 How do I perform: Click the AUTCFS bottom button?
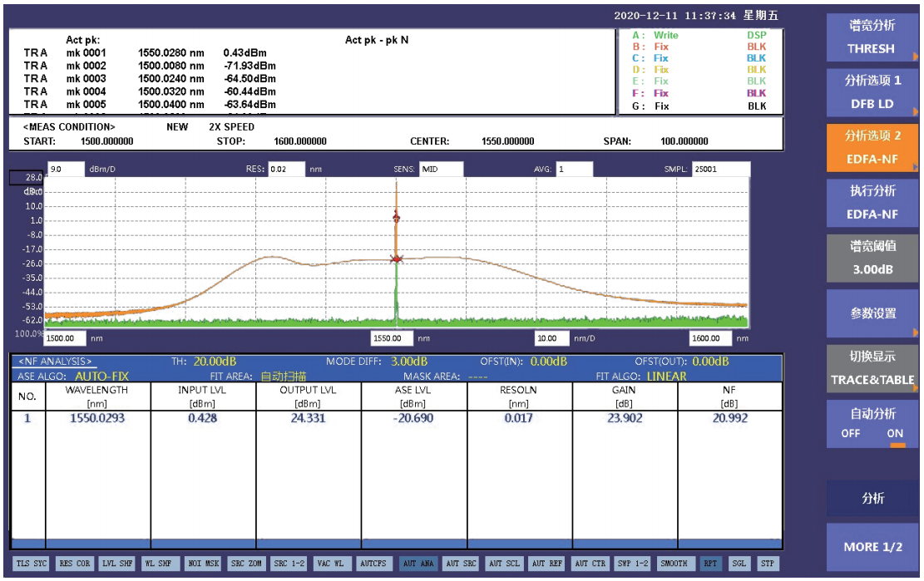pos(373,564)
